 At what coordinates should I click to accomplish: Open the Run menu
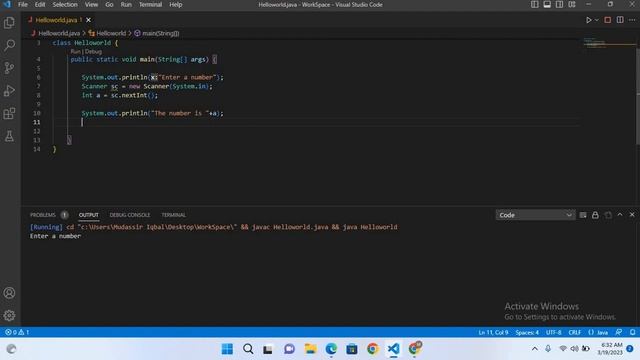126,4
